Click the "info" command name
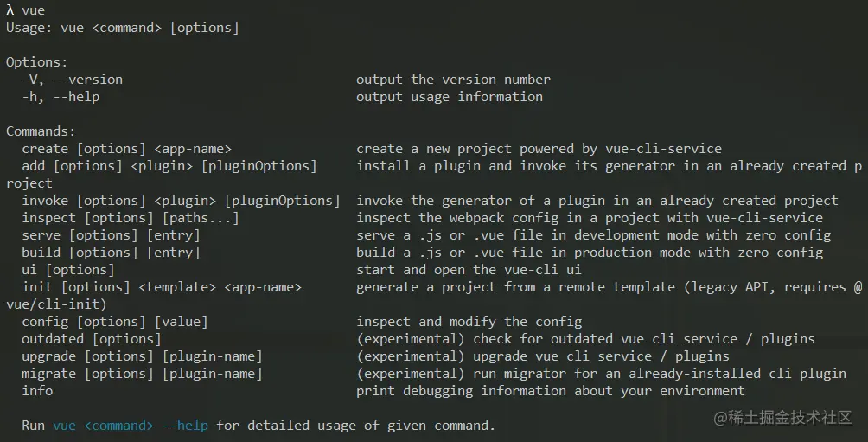Screen dimensions: 868x442 coord(37,391)
